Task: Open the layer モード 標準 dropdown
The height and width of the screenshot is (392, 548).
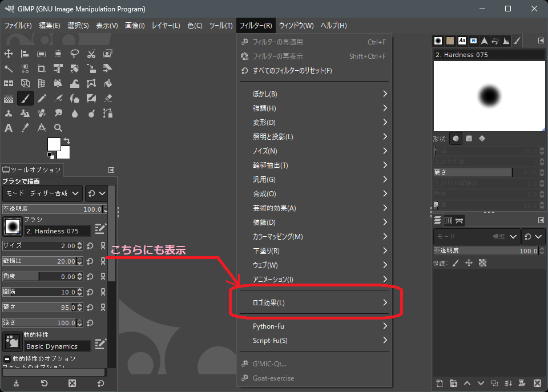Action: pos(477,236)
